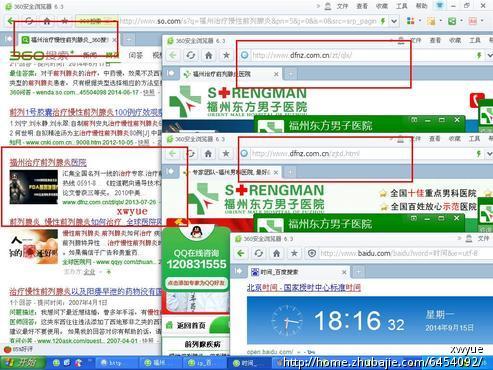Open result 治疗慢性前列腺炎以及阳痿早泄的药物

pos(85,292)
